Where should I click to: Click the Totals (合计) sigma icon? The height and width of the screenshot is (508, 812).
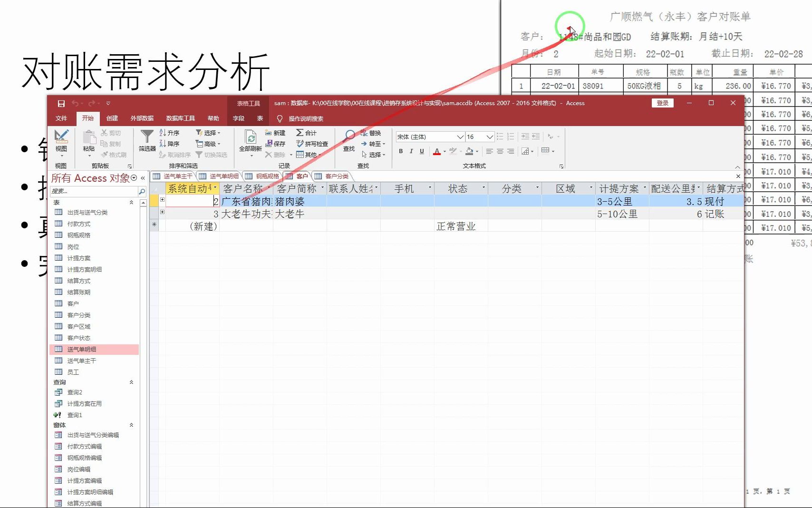point(300,133)
